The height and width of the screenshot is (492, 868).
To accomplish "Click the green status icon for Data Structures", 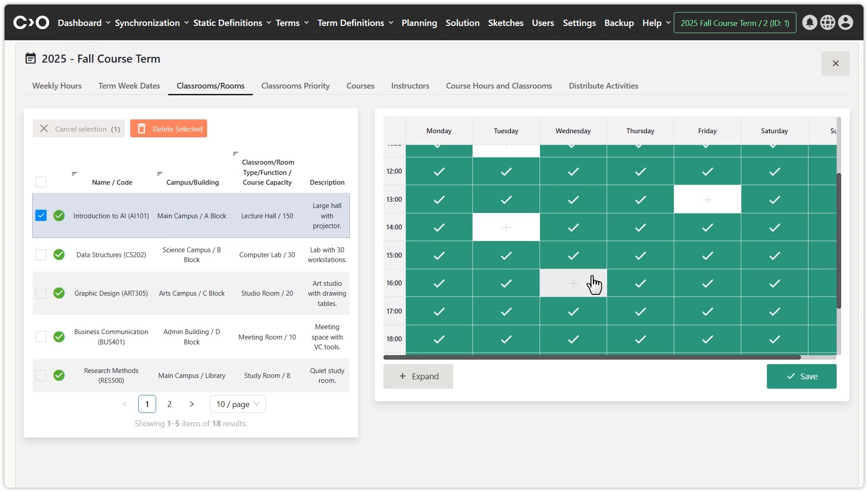I will [x=59, y=254].
